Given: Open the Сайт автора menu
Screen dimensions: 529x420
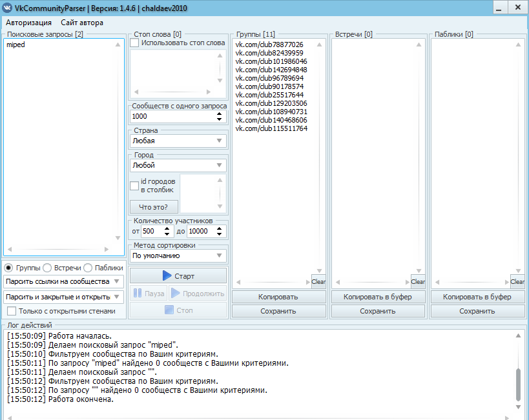Looking at the screenshot, I should pos(82,23).
